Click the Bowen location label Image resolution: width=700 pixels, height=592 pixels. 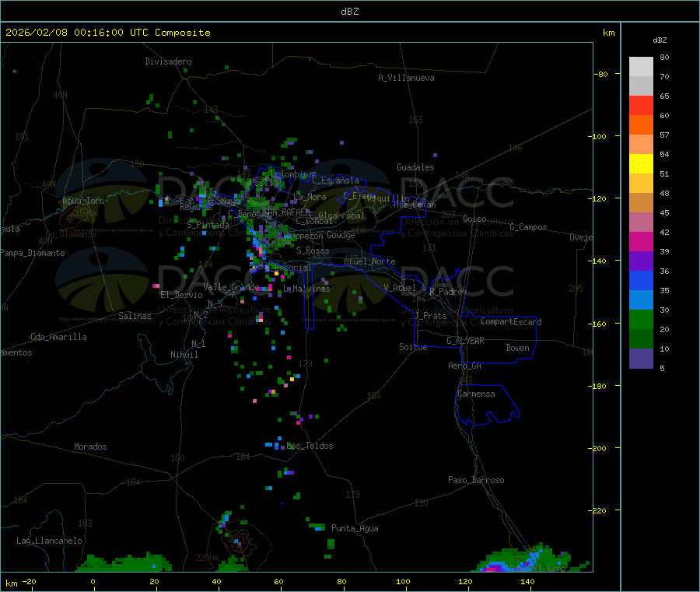click(x=518, y=348)
